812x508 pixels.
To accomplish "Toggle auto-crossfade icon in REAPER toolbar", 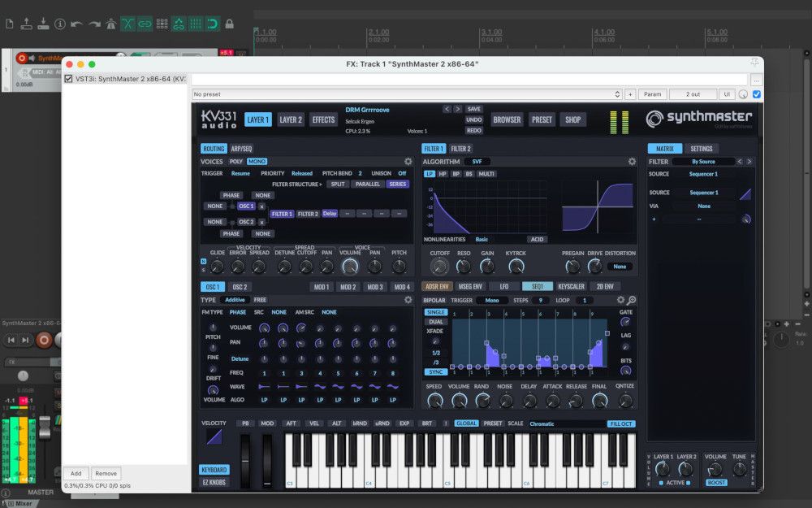I will tap(128, 24).
